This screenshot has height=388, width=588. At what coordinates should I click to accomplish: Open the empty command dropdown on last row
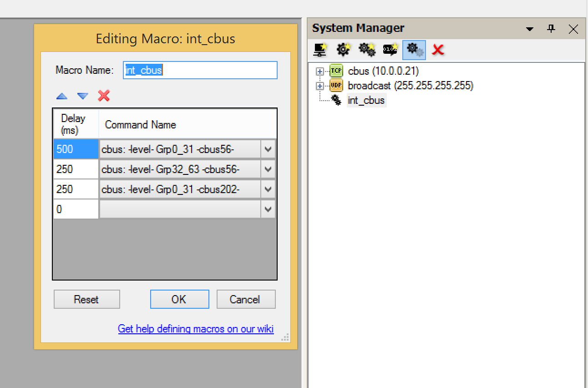tap(268, 209)
